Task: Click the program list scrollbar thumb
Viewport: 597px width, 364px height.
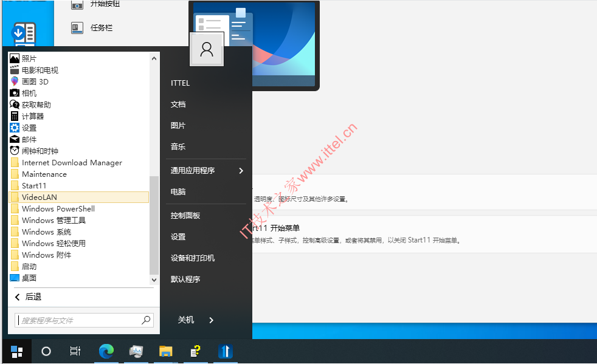Action: click(x=154, y=225)
